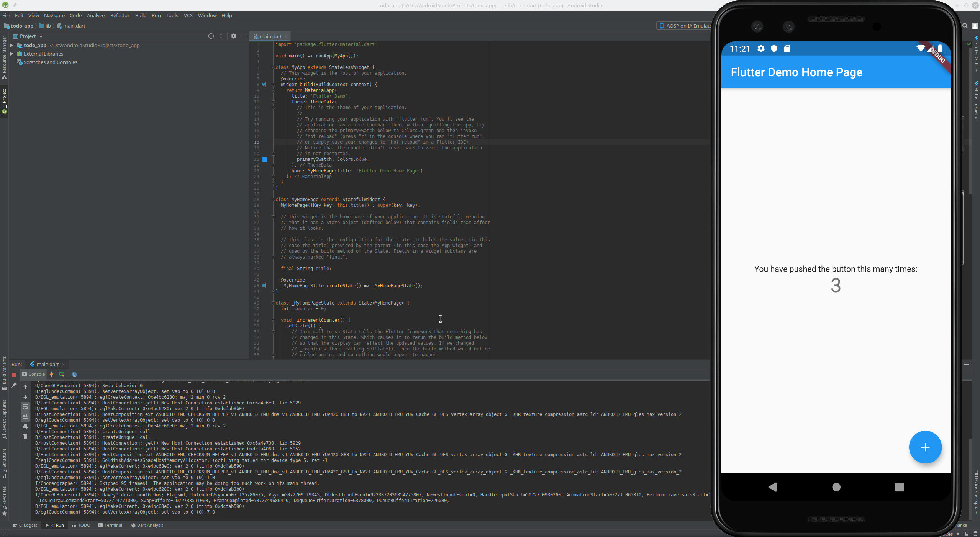Click the blue color swatch in gutter
The height and width of the screenshot is (537, 980).
coord(265,159)
